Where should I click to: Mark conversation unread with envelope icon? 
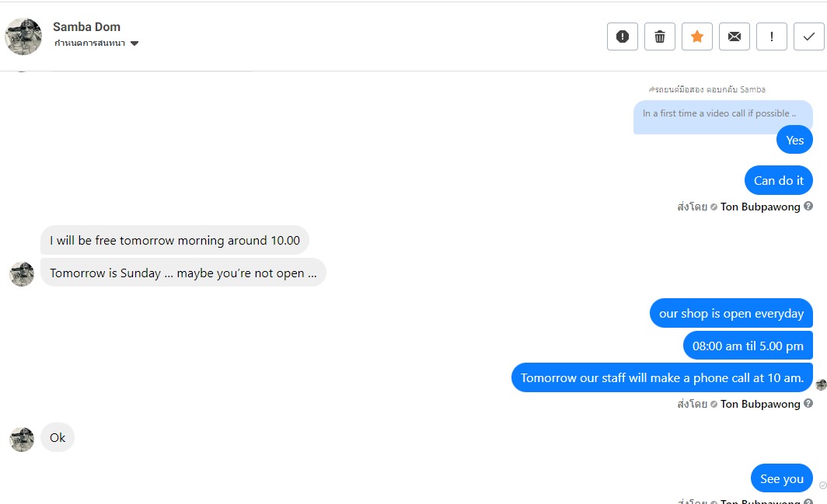[x=735, y=36]
